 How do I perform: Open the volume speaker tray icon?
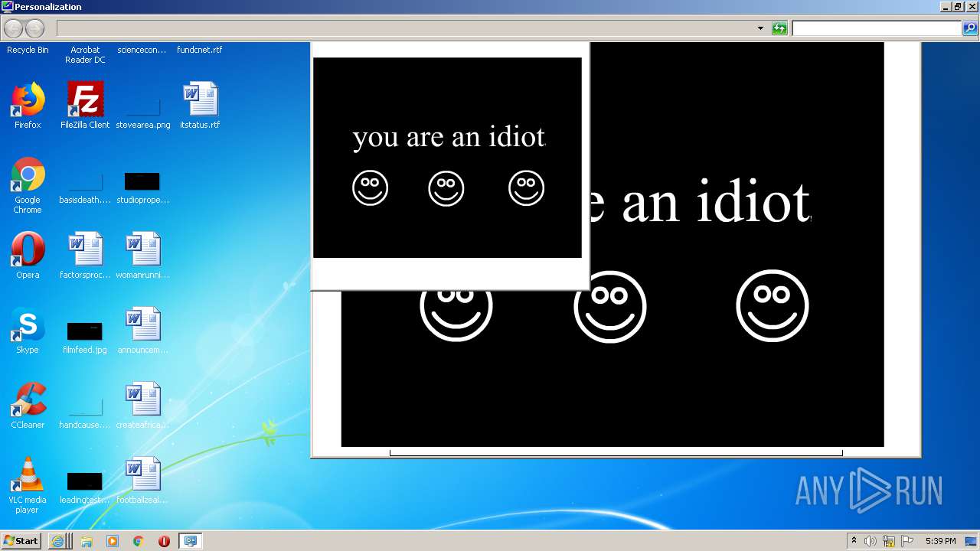pos(871,541)
